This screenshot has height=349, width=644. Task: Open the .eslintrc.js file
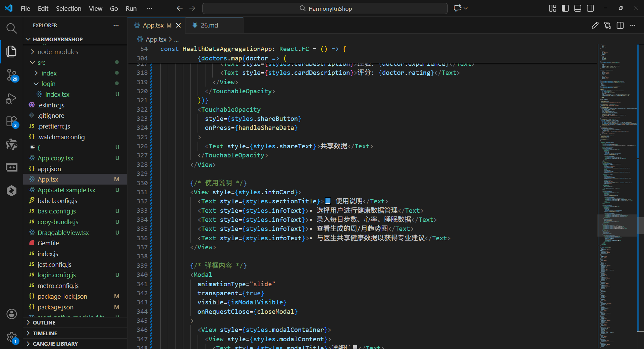click(75, 105)
